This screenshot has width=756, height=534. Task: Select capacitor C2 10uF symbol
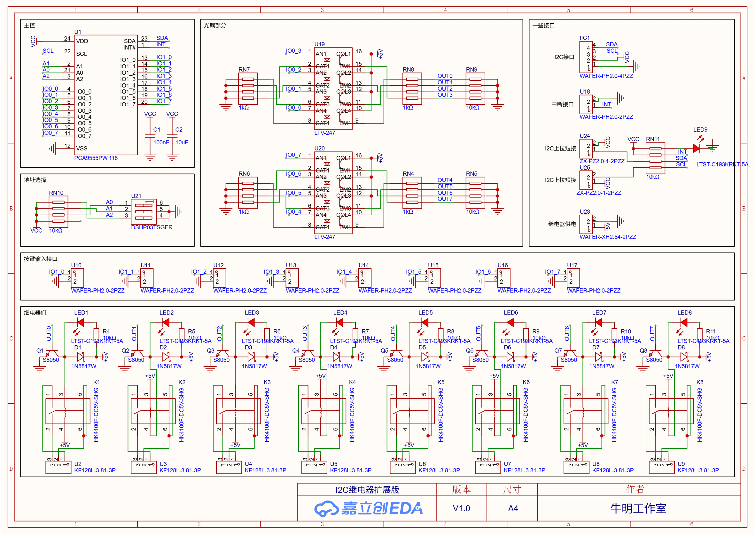point(172,135)
